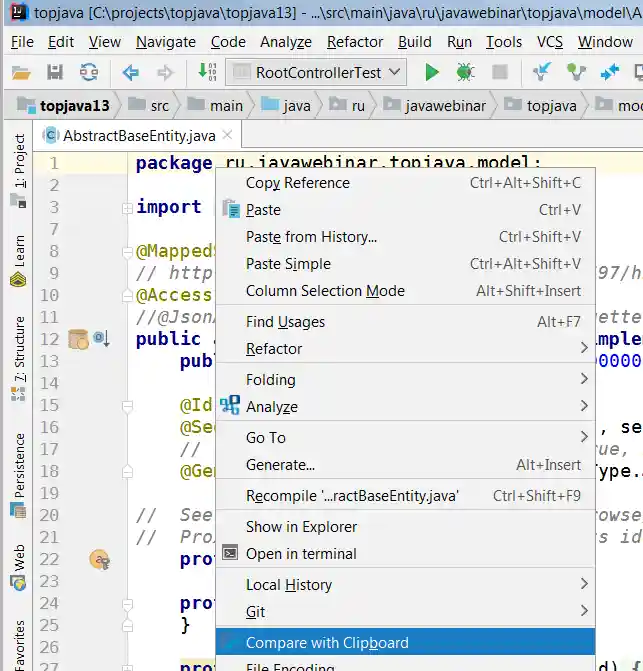Screen dimensions: 643x671
Task: Open the RootControllerTest run configuration dropdown
Action: 316,72
